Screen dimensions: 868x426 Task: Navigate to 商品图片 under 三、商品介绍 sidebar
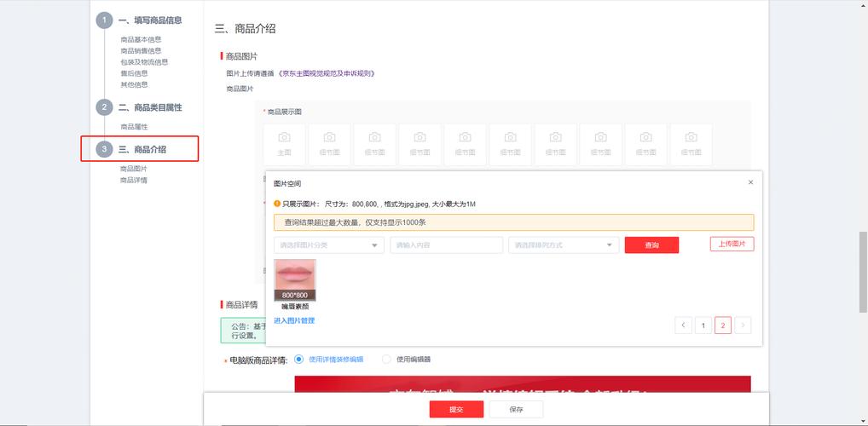[x=134, y=169]
